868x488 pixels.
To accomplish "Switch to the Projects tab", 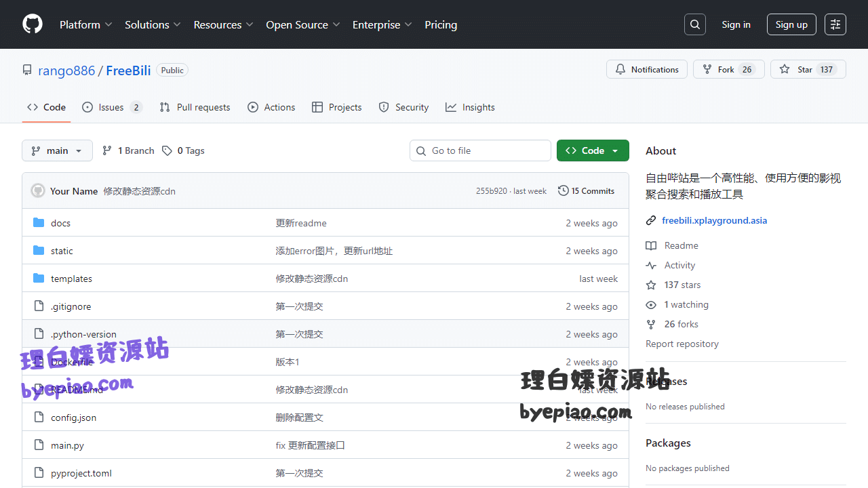I will 336,107.
